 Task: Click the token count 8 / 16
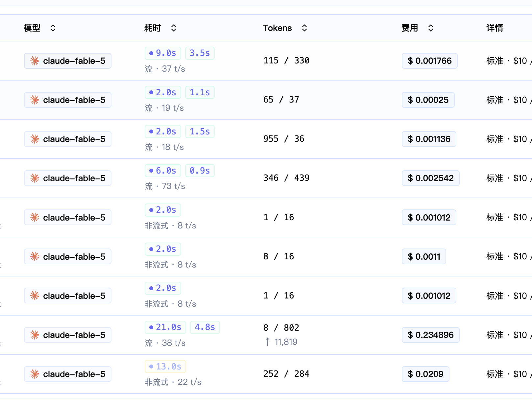point(279,256)
